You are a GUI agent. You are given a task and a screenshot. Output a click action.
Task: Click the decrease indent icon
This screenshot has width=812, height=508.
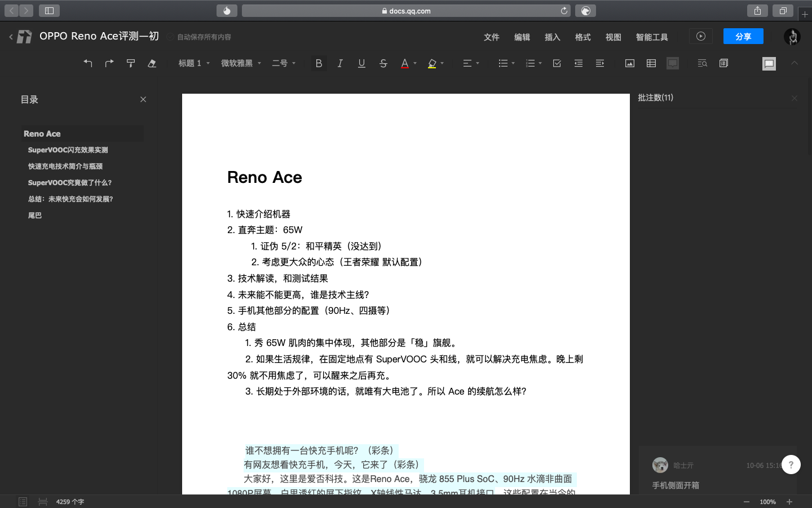pyautogui.click(x=579, y=63)
